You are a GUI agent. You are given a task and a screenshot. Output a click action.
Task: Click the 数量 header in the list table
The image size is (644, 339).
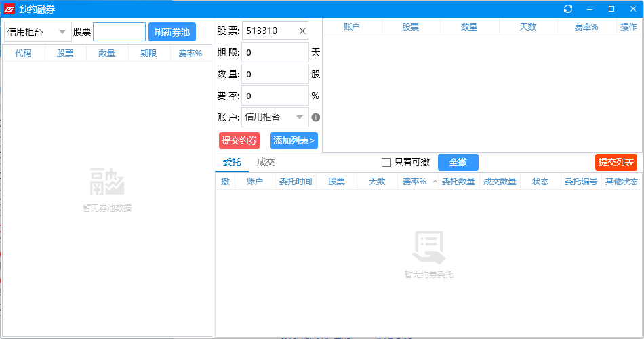pos(470,27)
